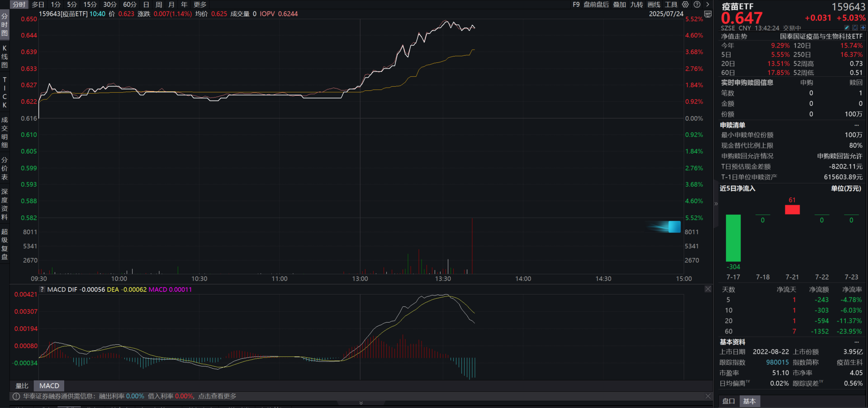Click the help question mark icon
The height and width of the screenshot is (408, 868).
(697, 5)
